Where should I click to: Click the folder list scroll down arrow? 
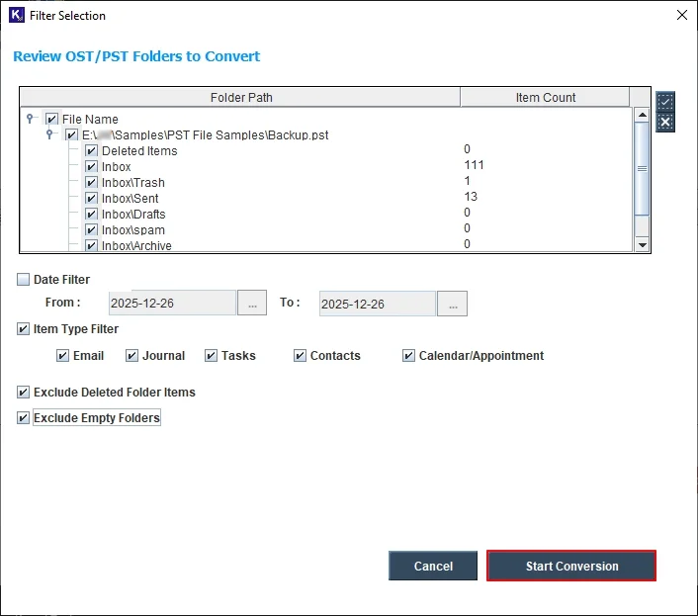point(642,244)
